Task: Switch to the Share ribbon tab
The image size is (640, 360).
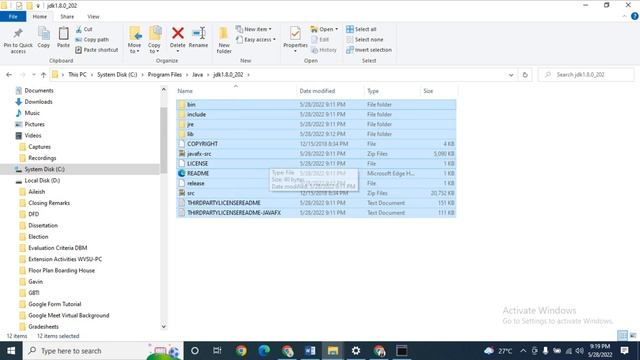Action: 67,17
